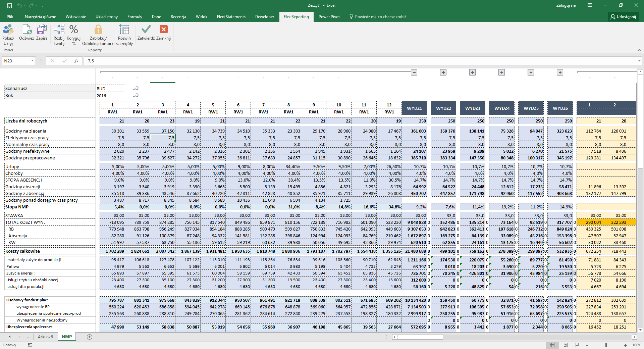Switch to the Arkusz6 sheet tab
The width and height of the screenshot is (644, 349).
click(45, 337)
